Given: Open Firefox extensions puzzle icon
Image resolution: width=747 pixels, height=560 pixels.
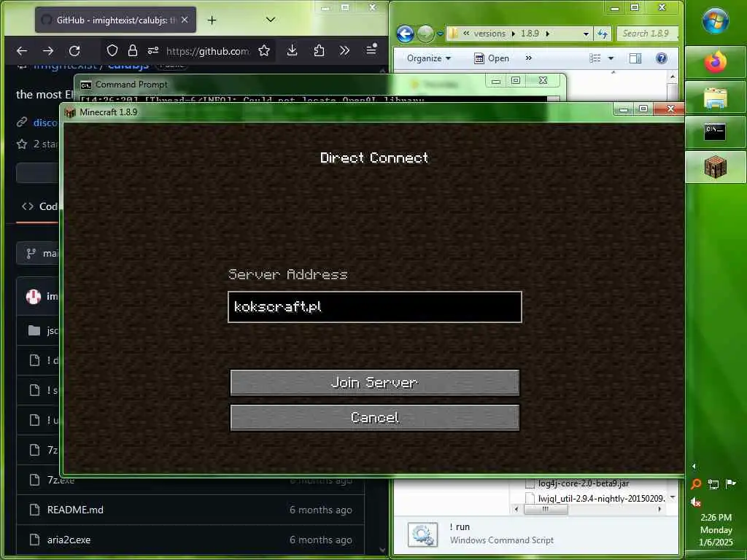Looking at the screenshot, I should [x=320, y=50].
